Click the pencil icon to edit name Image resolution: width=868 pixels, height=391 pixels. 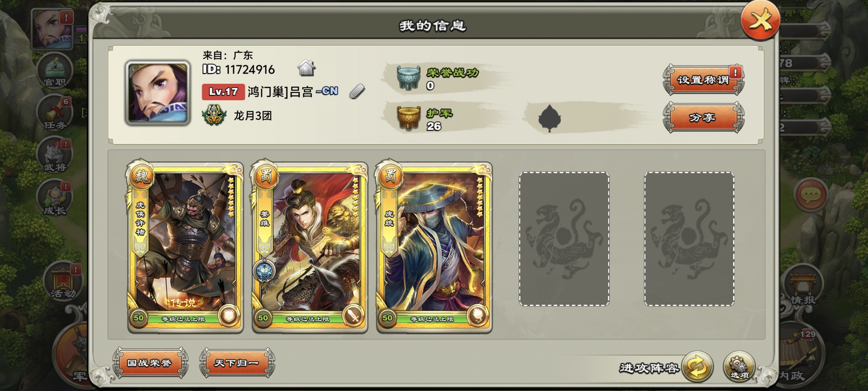[357, 91]
